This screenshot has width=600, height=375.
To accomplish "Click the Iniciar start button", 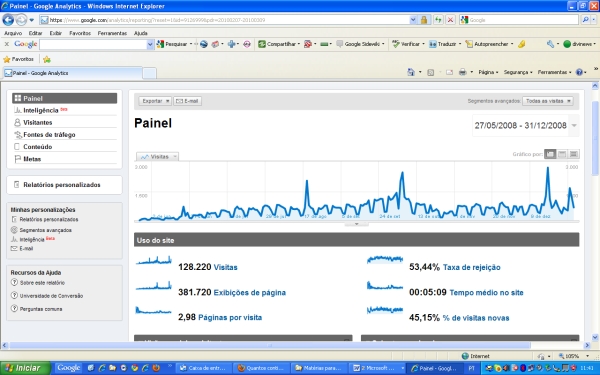I will click(x=25, y=368).
